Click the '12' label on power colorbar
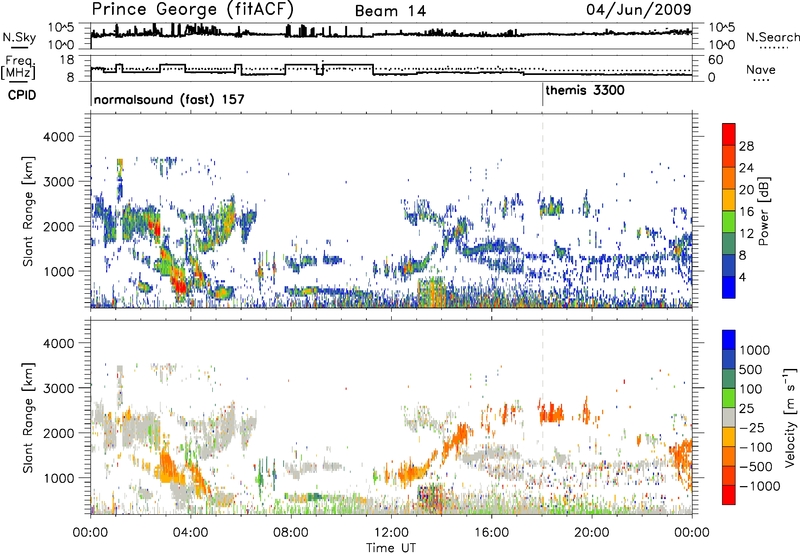 click(x=746, y=234)
